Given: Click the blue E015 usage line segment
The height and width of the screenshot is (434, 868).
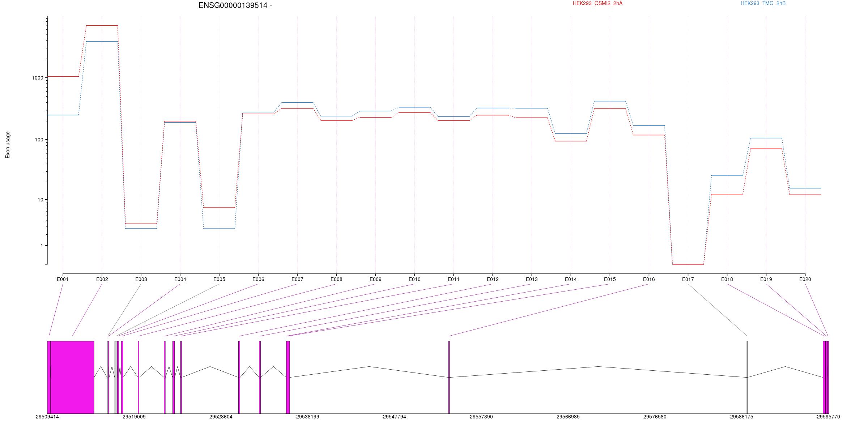Looking at the screenshot, I should 610,101.
